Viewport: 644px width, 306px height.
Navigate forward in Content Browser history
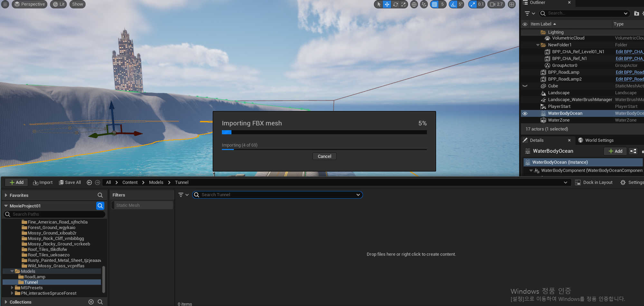point(97,183)
